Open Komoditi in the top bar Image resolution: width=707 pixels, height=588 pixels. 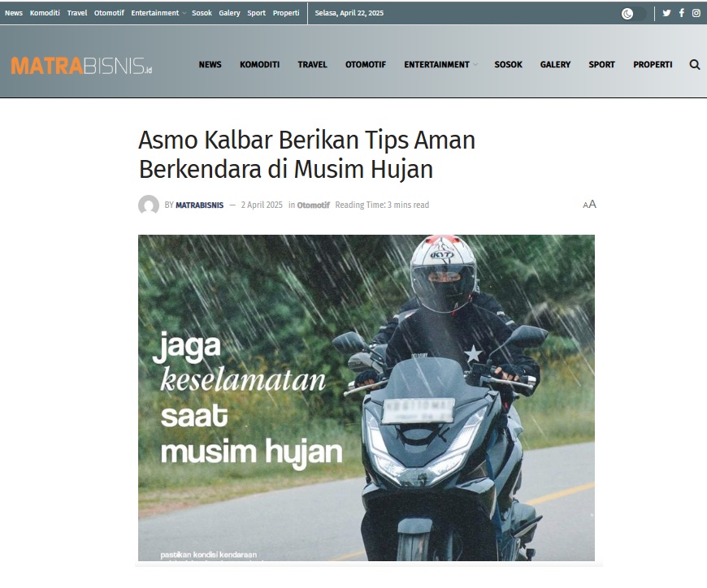45,13
